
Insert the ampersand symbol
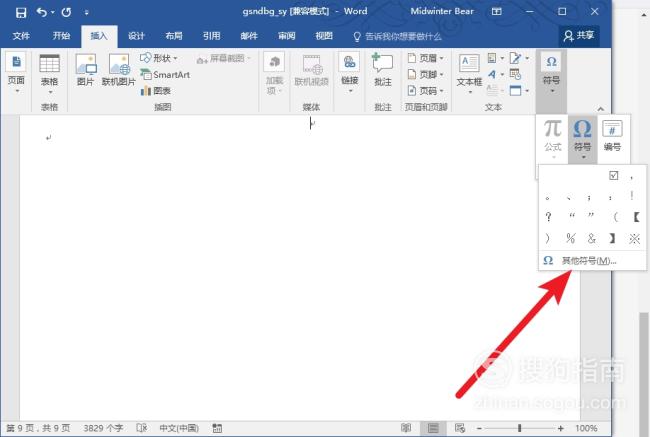pos(592,238)
